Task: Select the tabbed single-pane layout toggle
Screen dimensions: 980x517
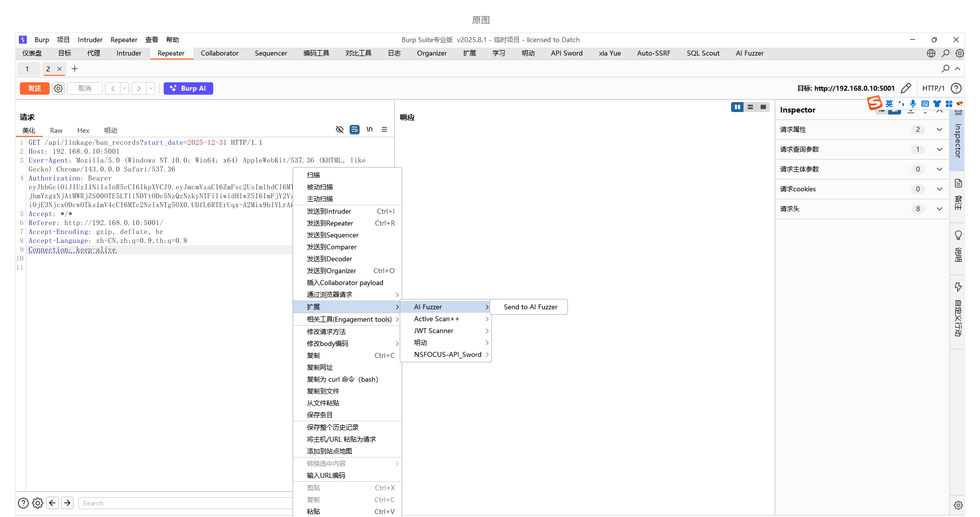Action: [763, 107]
